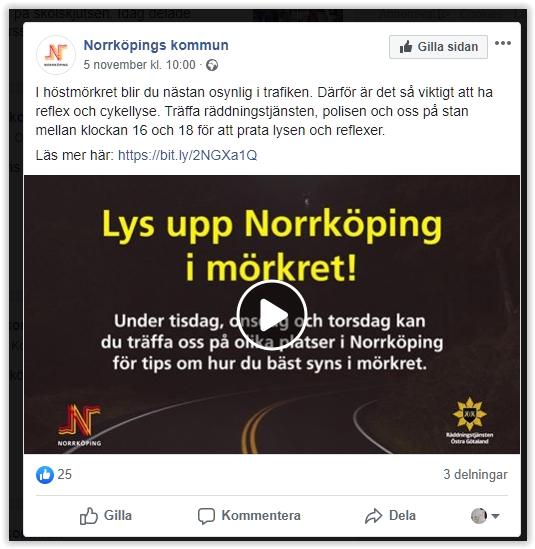The height and width of the screenshot is (549, 535).
Task: Click the share arrow icon
Action: tap(374, 516)
